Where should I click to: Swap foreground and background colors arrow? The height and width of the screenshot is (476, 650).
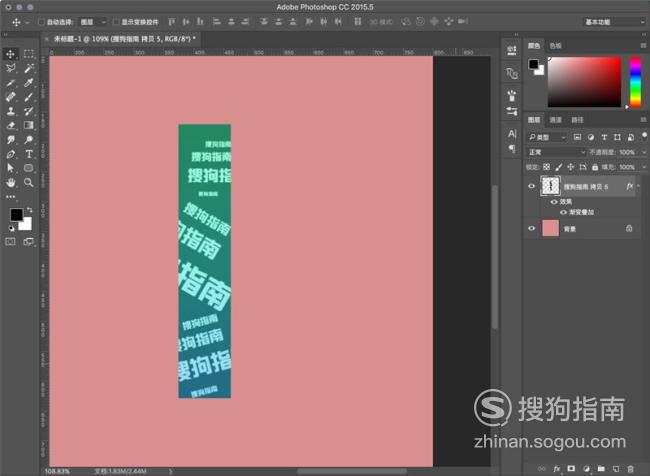(29, 210)
